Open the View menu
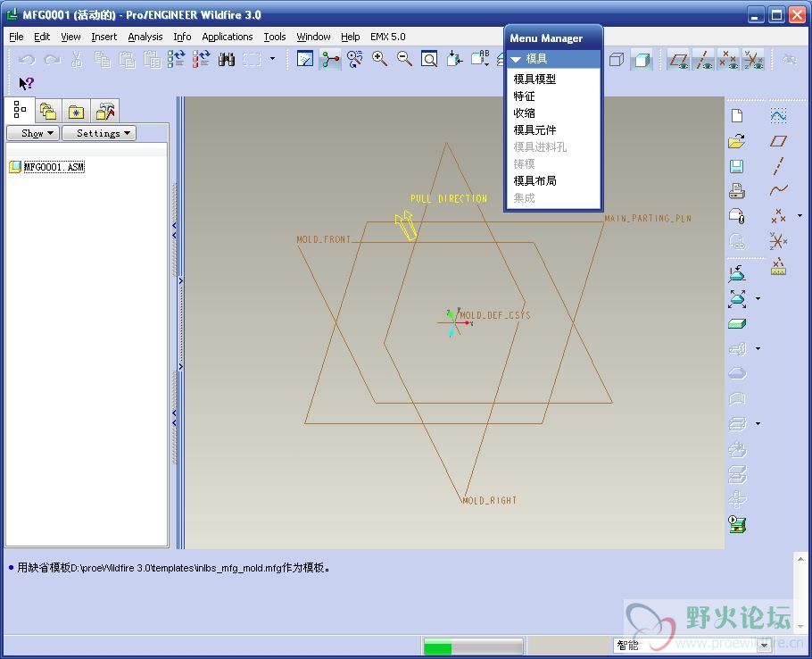 click(x=70, y=37)
